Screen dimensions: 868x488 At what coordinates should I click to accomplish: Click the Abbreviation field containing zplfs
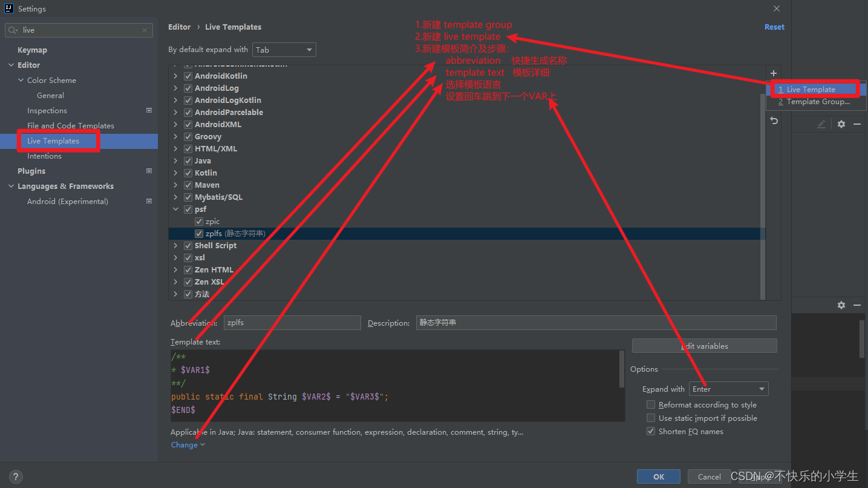[292, 323]
